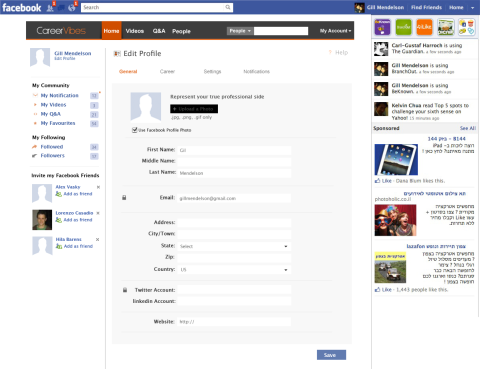Viewport: 480px width, 369px height.
Task: Open the People search filter dropdown
Action: [240, 31]
